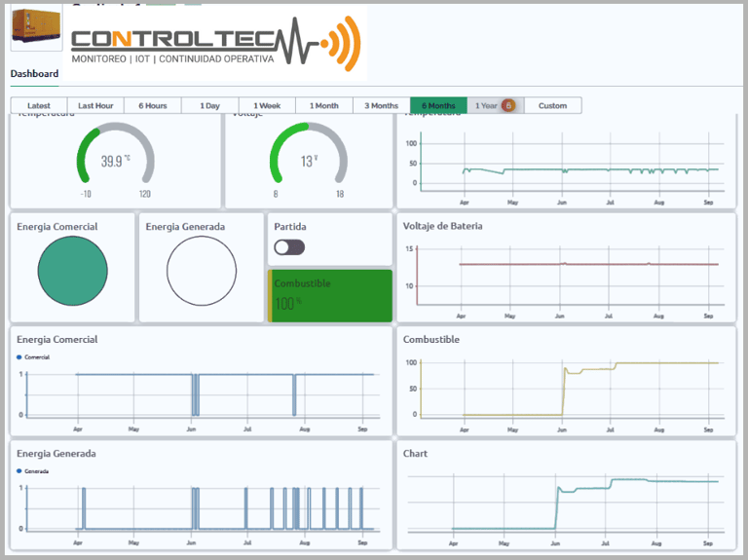Toggle the Partida switch
The width and height of the screenshot is (748, 560).
point(289,247)
